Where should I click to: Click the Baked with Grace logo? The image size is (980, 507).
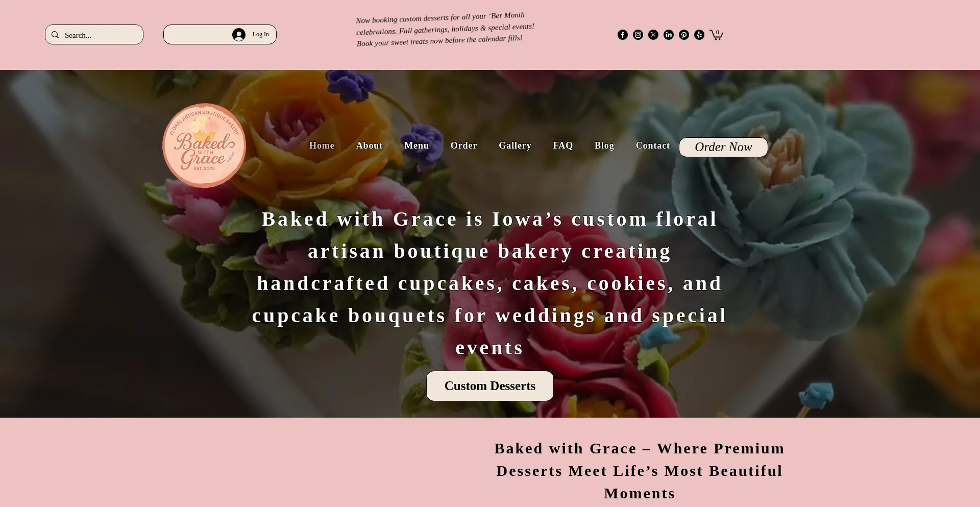pyautogui.click(x=204, y=146)
